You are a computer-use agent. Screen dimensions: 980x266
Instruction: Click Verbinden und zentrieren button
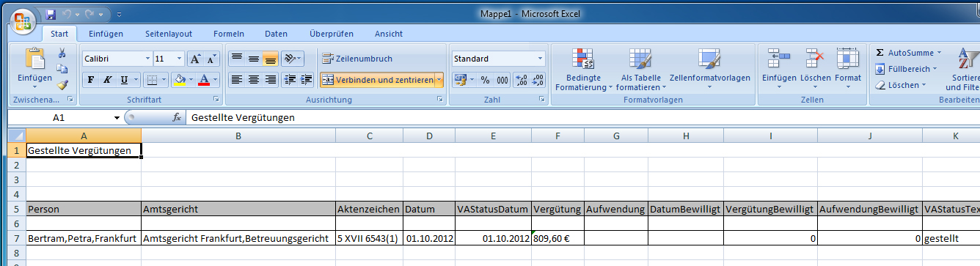point(377,80)
